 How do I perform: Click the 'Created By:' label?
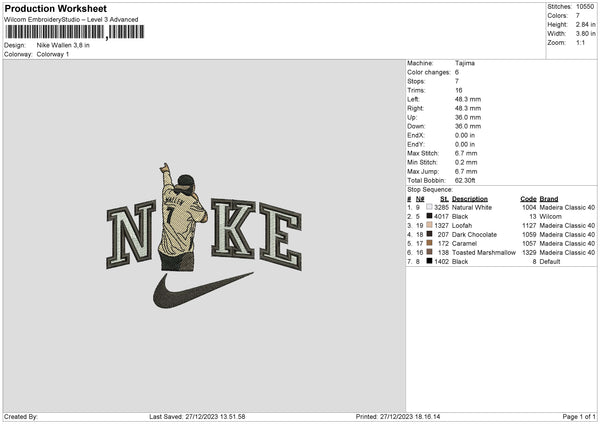point(21,417)
